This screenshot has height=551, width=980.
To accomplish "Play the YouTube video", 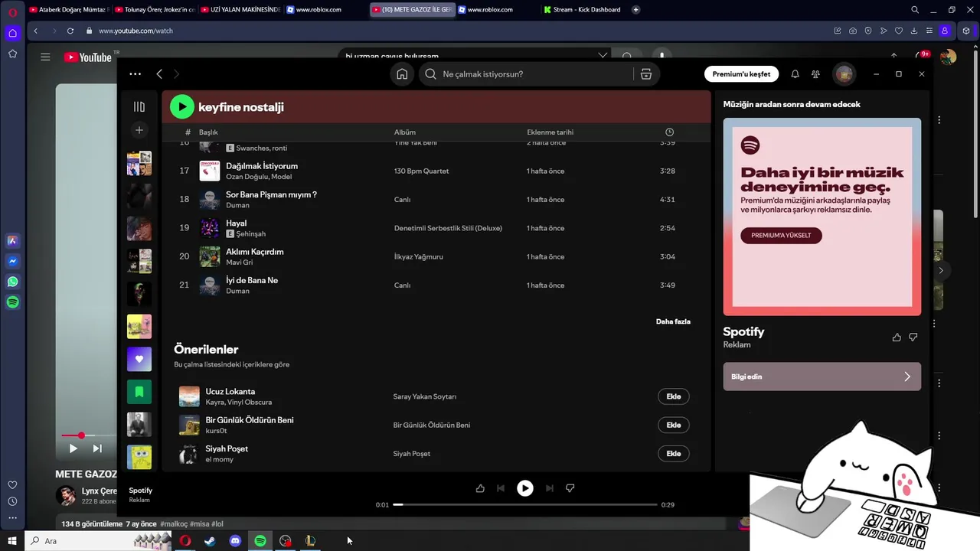I will [x=73, y=448].
